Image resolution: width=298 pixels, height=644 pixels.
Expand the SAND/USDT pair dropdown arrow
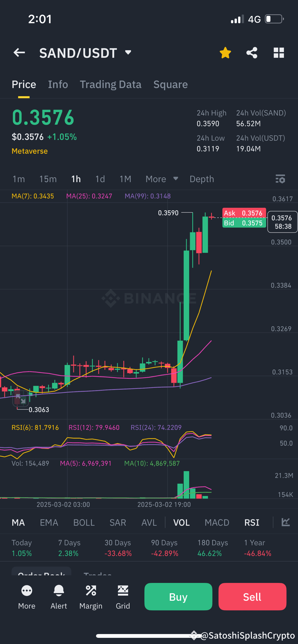pos(128,53)
